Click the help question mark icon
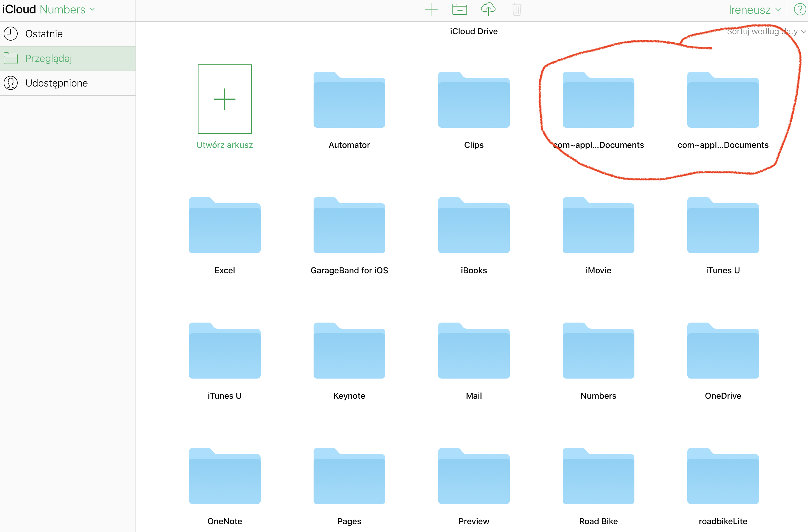 pyautogui.click(x=800, y=10)
